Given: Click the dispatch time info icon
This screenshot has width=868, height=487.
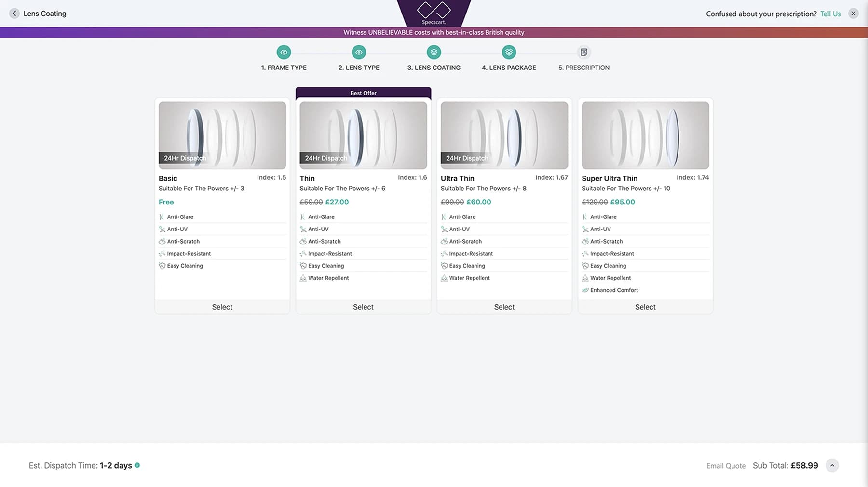Looking at the screenshot, I should 137,465.
